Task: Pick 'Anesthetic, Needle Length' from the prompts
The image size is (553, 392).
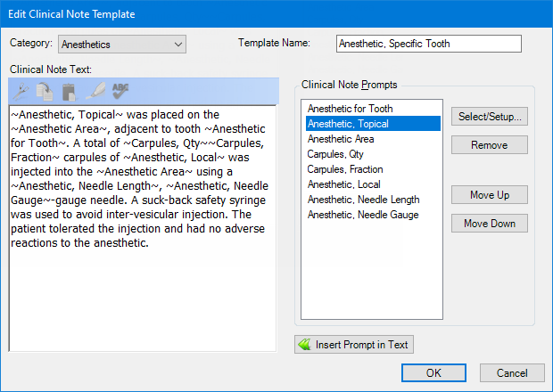Action: pos(363,200)
